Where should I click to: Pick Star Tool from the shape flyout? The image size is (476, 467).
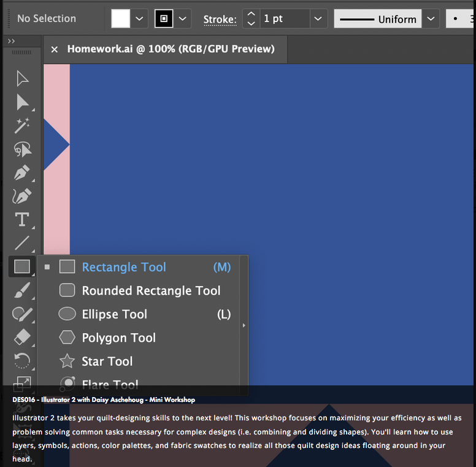(x=107, y=361)
